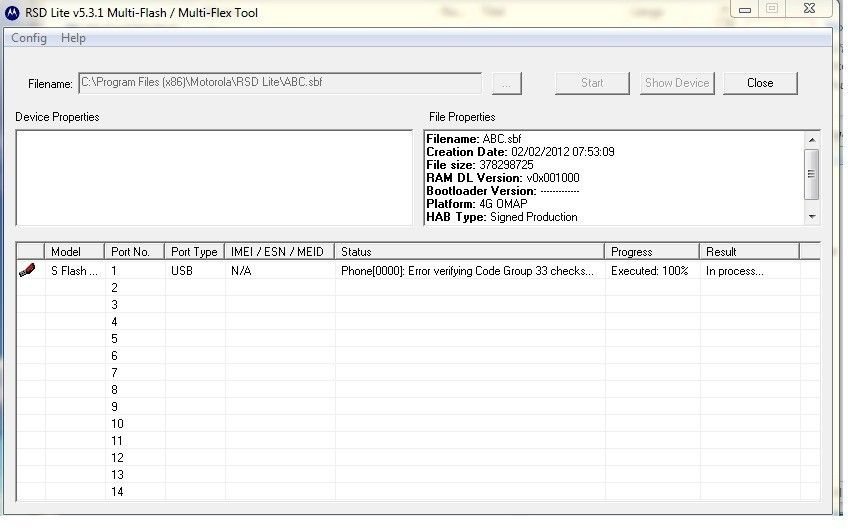Click the File Properties scrollbar thumb

[812, 174]
